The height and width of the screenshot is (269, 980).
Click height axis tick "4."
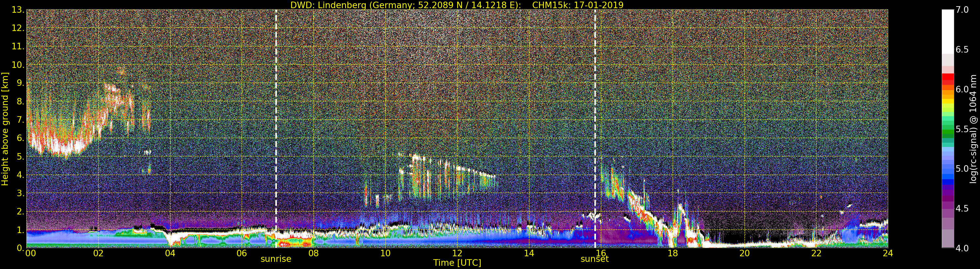pos(20,175)
